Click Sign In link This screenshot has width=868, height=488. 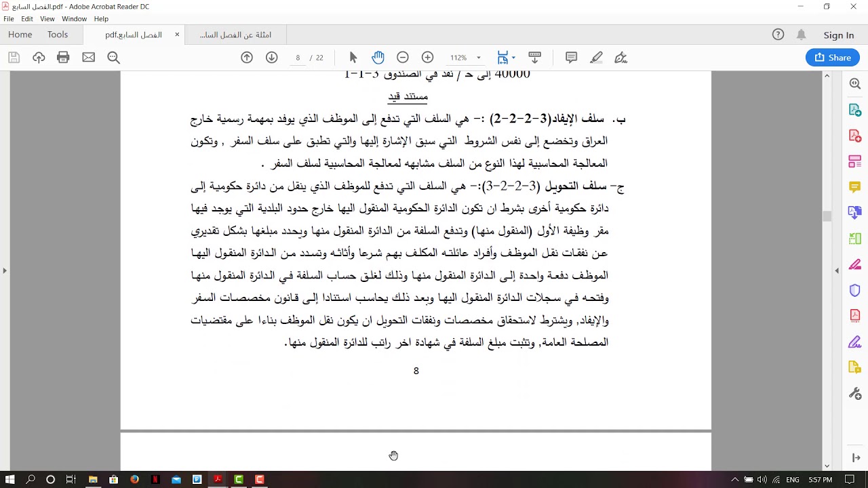point(839,35)
